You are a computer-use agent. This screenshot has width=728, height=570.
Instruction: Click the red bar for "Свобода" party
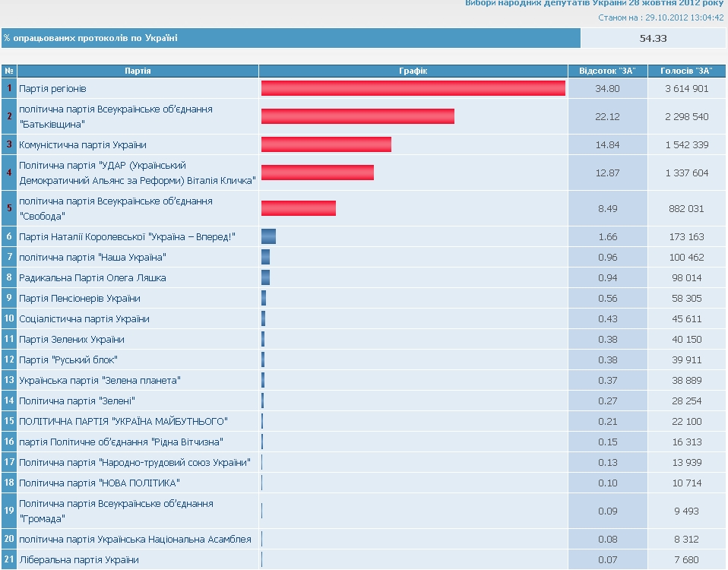click(298, 208)
